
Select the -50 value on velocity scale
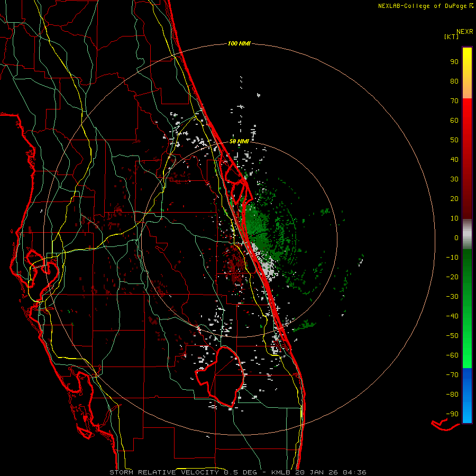click(452, 335)
